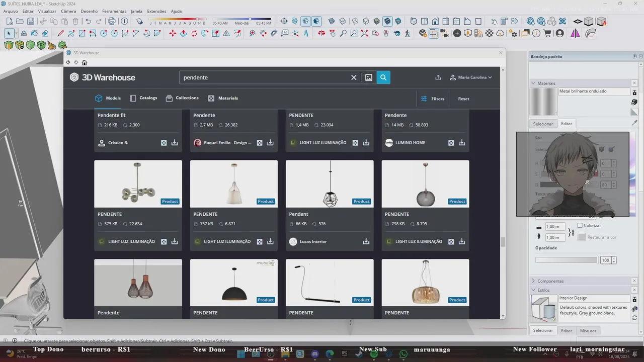This screenshot has height=362, width=644.
Task: Select the Rotate tool
Action: [194, 33]
